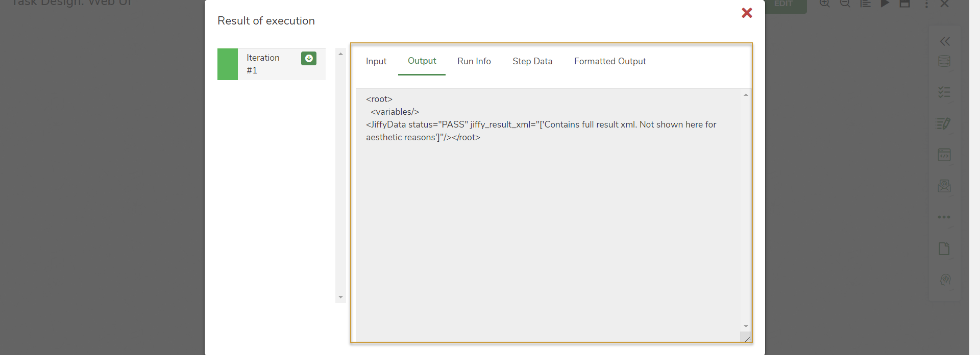Image resolution: width=980 pixels, height=355 pixels.
Task: Open the checklist icon in right sidebar
Action: tap(944, 92)
